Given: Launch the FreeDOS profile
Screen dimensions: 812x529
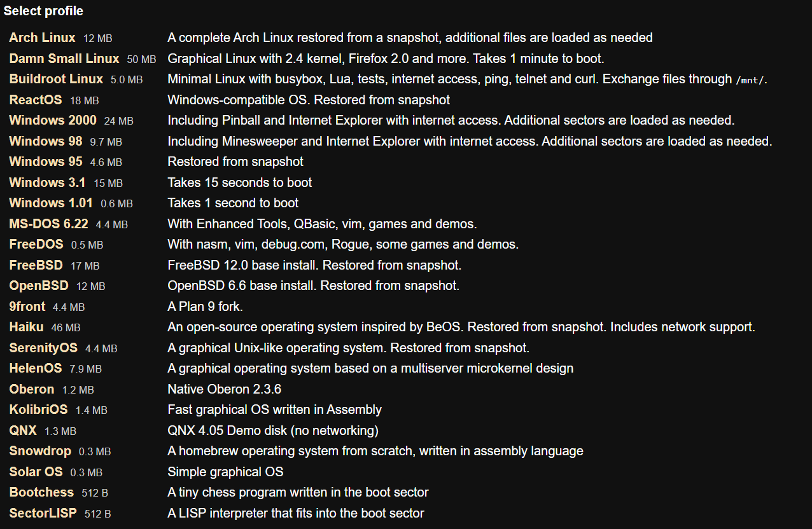Looking at the screenshot, I should coord(36,244).
